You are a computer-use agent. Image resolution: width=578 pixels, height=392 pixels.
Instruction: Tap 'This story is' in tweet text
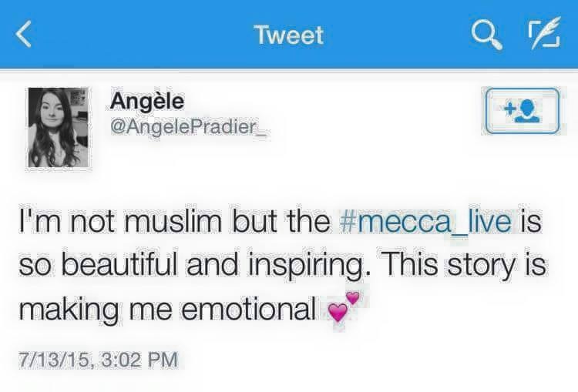tap(460, 266)
